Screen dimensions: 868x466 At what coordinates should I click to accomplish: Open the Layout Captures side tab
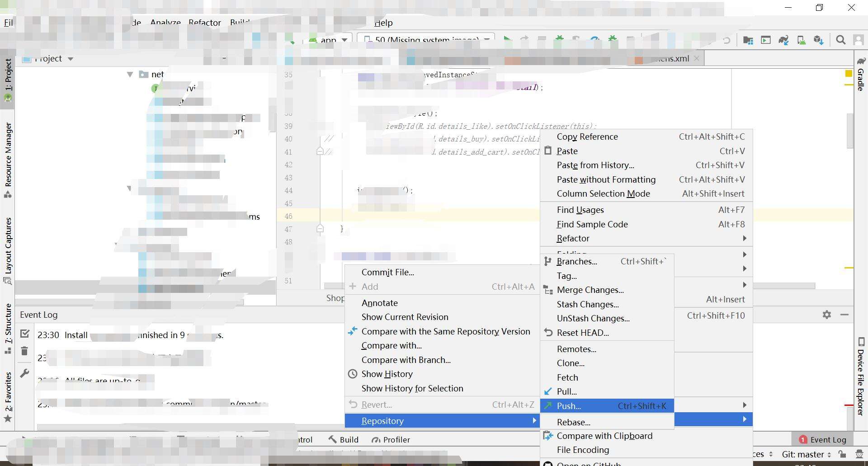pos(8,251)
